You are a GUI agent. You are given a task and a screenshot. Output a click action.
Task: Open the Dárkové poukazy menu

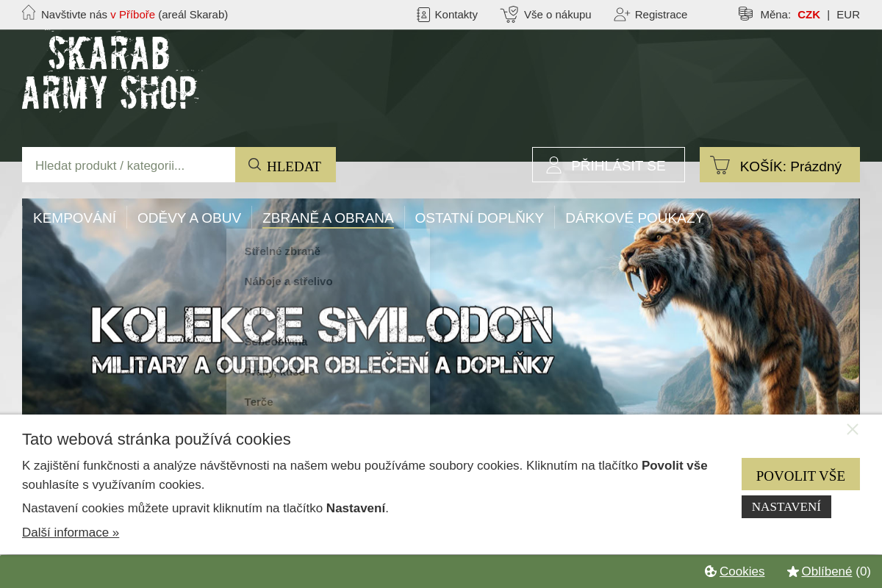pos(634,218)
